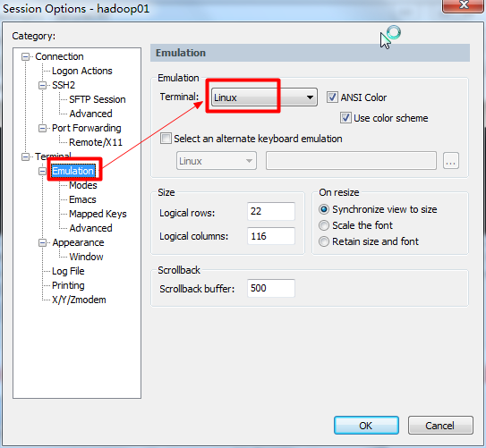Select Synchronize view to size option
The width and height of the screenshot is (486, 448).
[x=324, y=209]
